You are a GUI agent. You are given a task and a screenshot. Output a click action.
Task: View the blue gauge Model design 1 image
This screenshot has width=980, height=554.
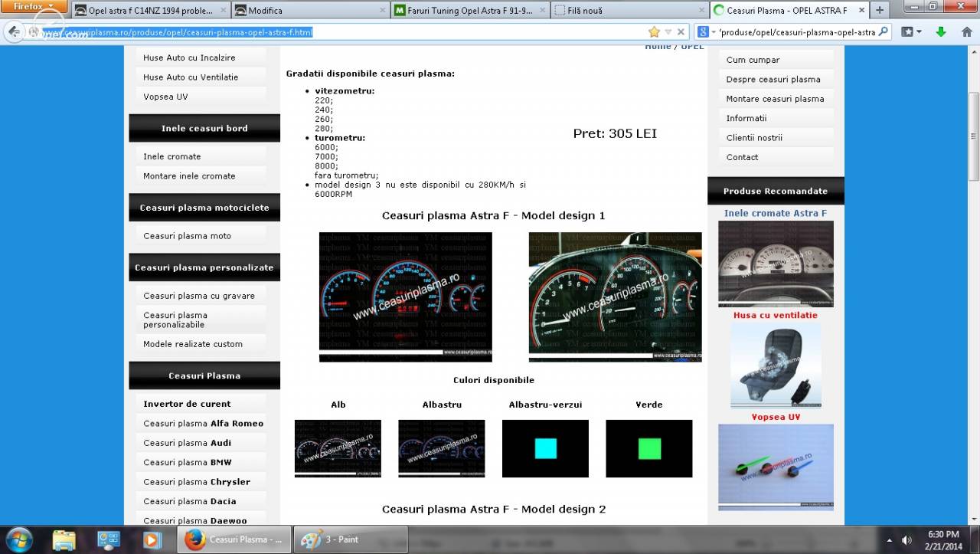[x=406, y=297]
